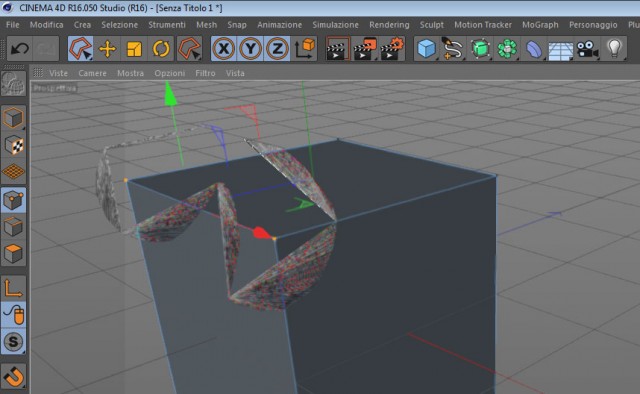Screen dimensions: 640x394
Task: Toggle viewport Solo button
Action: pos(13,341)
